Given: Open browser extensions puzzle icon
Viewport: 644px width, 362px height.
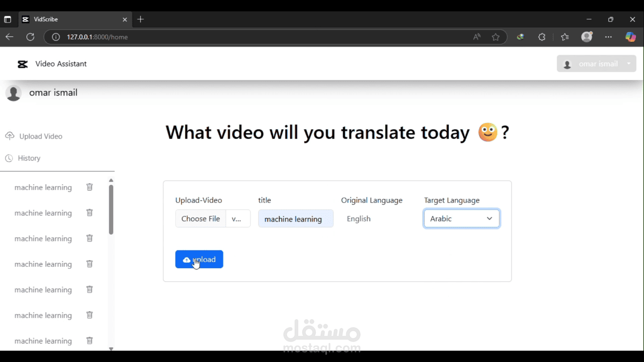Looking at the screenshot, I should pyautogui.click(x=542, y=37).
